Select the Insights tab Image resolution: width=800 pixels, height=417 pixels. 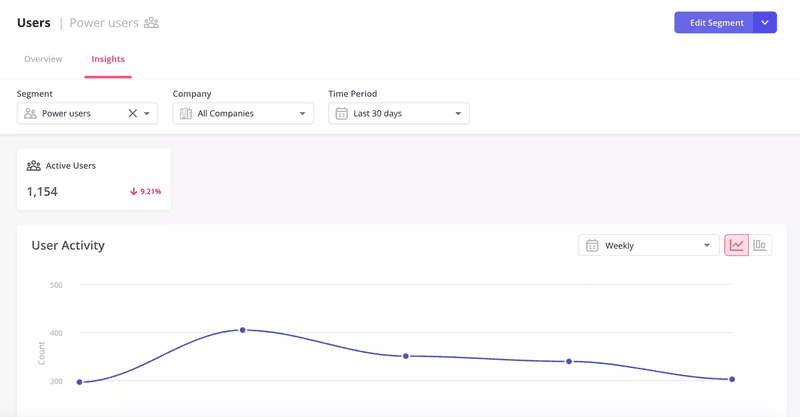coord(108,59)
